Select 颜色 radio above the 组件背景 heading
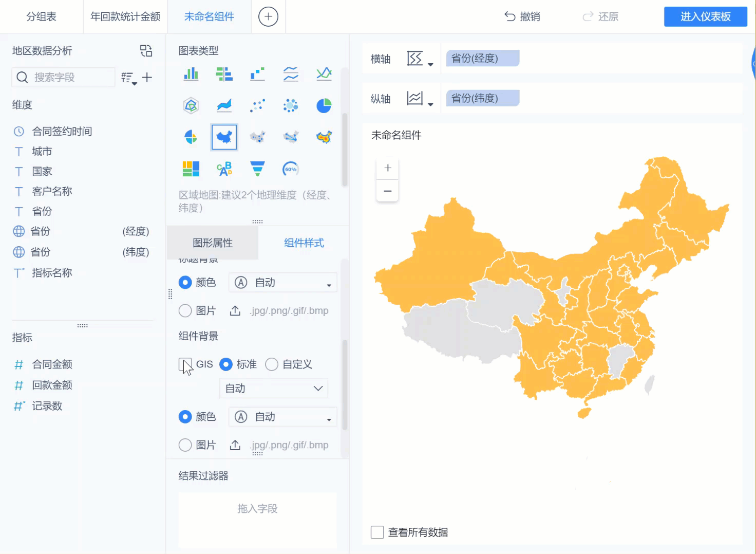Screen dimensions: 756x554 tap(185, 283)
